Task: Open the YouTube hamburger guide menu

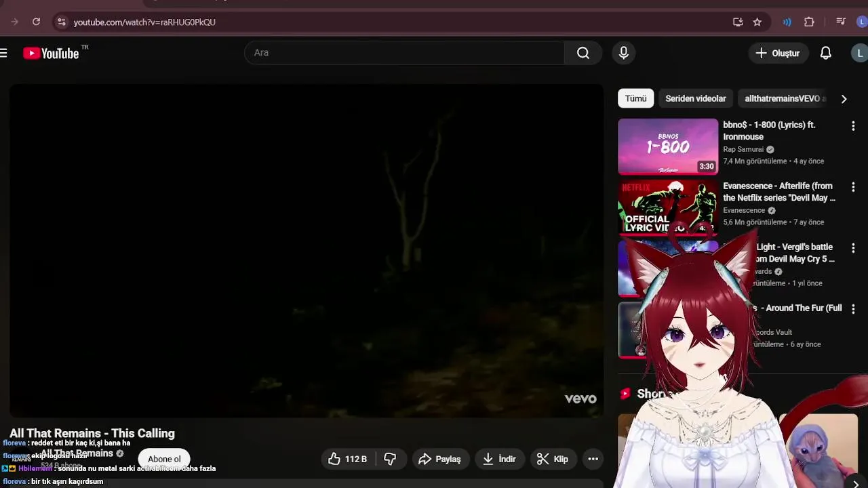Action: [4, 53]
